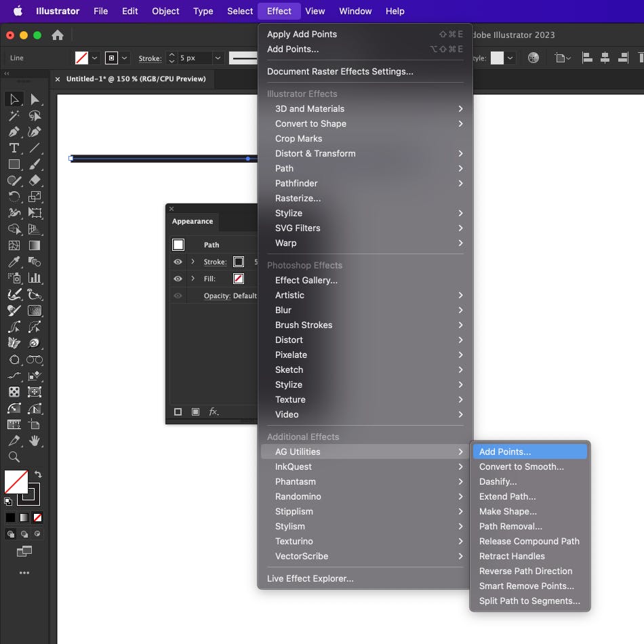644x644 pixels.
Task: Switch to the Draw Inside drawing mode
Action: (x=37, y=534)
